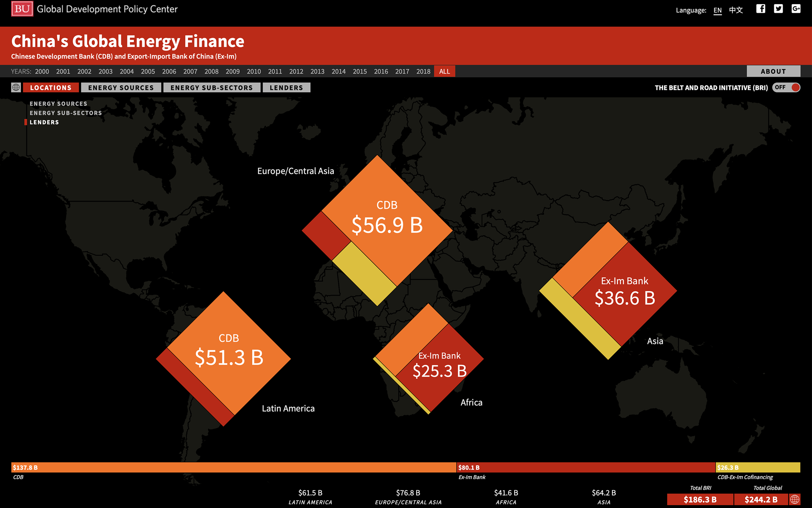This screenshot has width=812, height=508.
Task: Select year 2011
Action: pyautogui.click(x=275, y=71)
